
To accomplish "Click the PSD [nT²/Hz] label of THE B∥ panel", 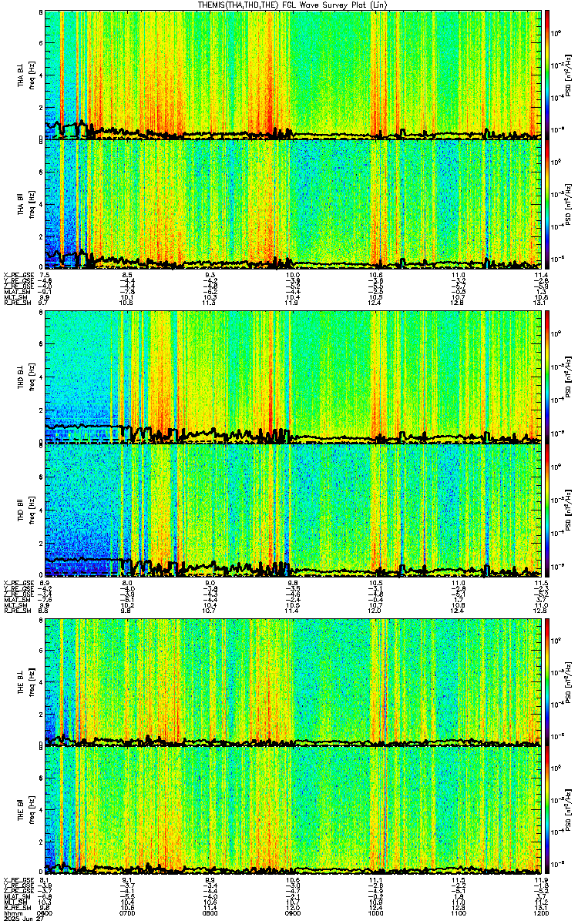I will point(570,811).
